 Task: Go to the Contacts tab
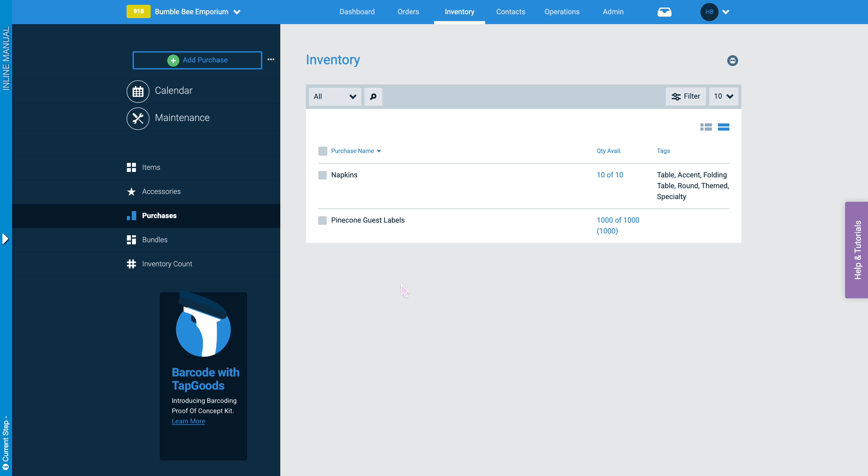coord(511,12)
